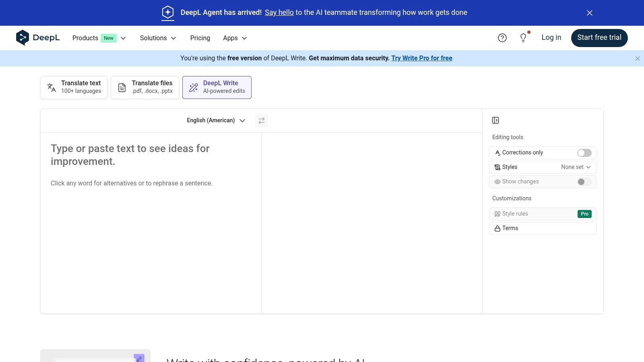The width and height of the screenshot is (644, 362).
Task: Click the DeepL Agent banner icon
Action: click(x=168, y=12)
